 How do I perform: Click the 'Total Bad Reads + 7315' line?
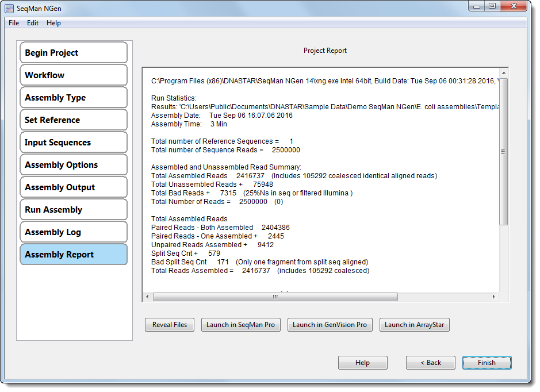pyautogui.click(x=252, y=193)
